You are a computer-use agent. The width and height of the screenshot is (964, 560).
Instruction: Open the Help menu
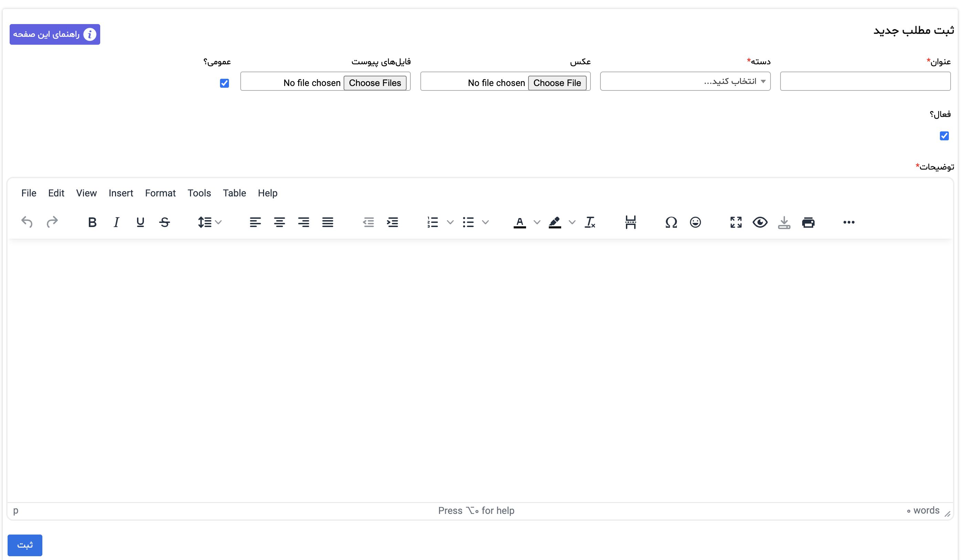pyautogui.click(x=268, y=193)
